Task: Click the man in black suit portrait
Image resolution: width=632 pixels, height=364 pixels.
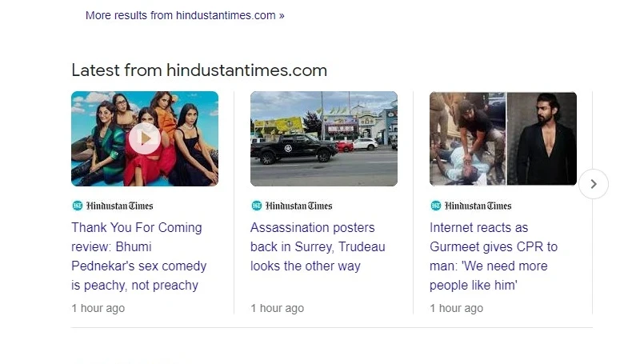Action: pyautogui.click(x=542, y=138)
